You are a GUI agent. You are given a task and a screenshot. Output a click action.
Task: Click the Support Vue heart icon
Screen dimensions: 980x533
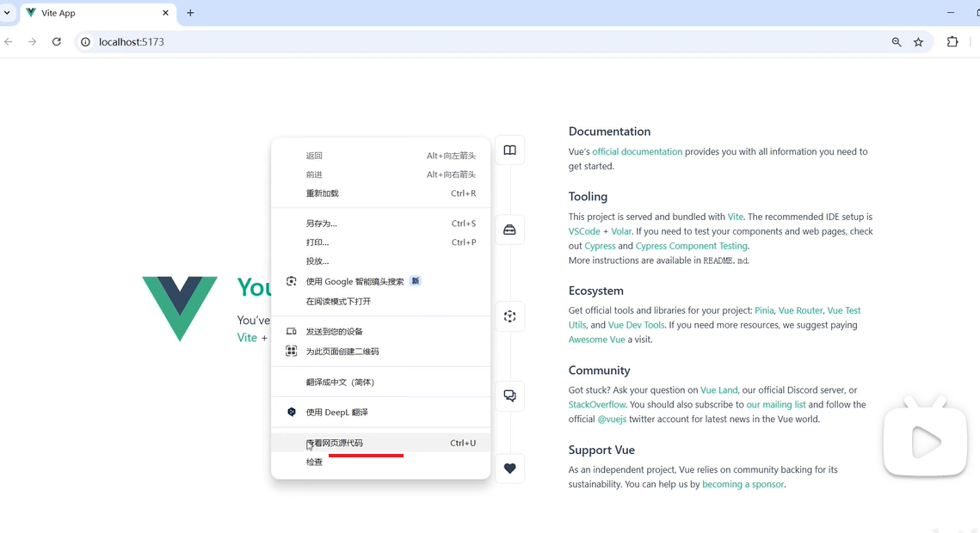click(x=510, y=468)
